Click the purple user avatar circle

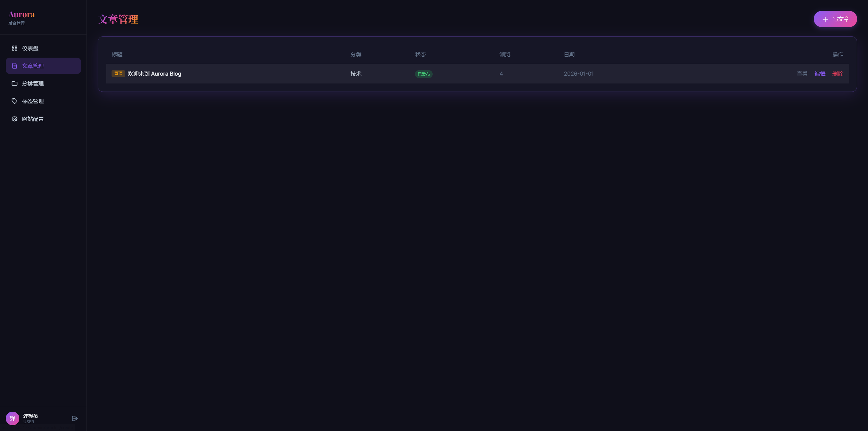pyautogui.click(x=13, y=418)
